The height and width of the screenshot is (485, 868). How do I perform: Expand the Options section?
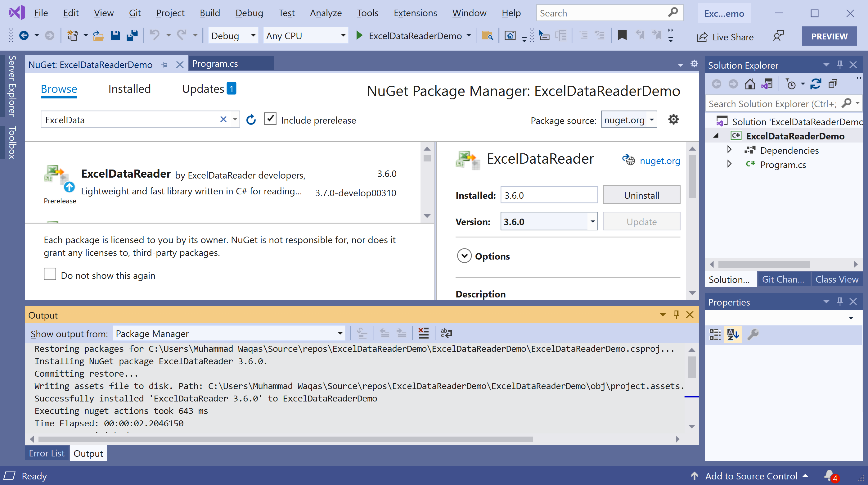pos(464,256)
